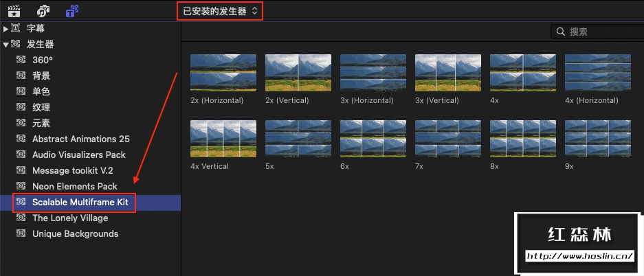Select the 7x generator thumbnail
Image resolution: width=644 pixels, height=276 pixels.
(x=448, y=139)
